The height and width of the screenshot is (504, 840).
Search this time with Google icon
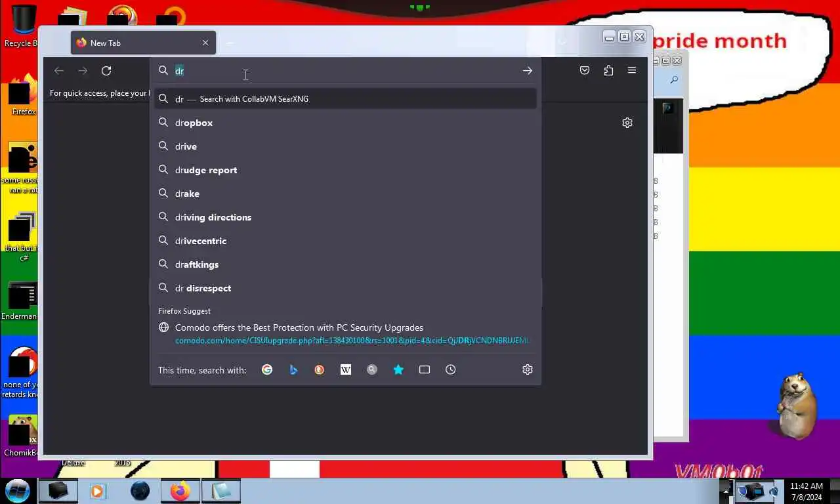pos(267,370)
